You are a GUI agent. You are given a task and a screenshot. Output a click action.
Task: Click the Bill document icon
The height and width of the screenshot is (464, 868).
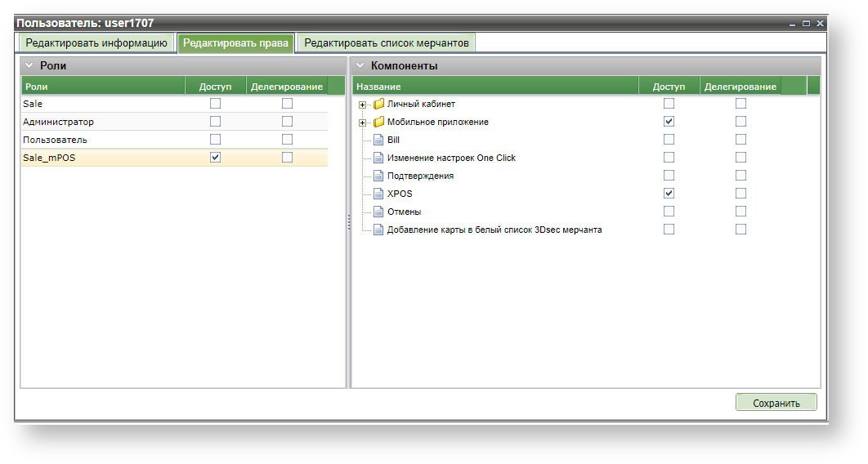click(x=378, y=141)
